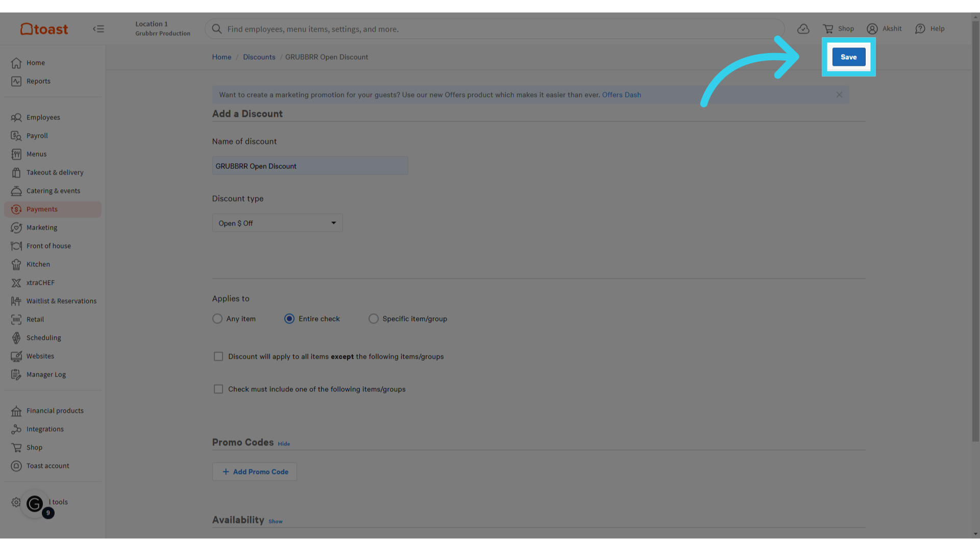Viewport: 980px width, 551px height.
Task: Click the Payroll icon
Action: [16, 136]
